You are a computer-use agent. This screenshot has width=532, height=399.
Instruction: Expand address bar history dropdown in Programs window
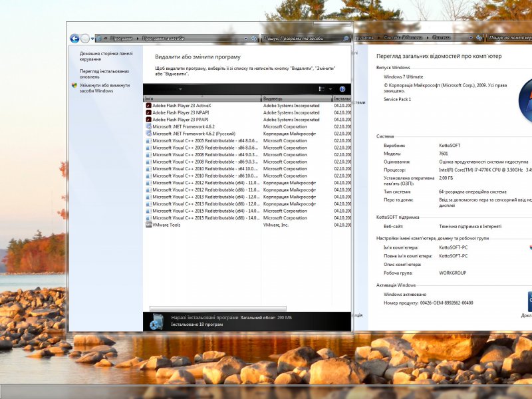(x=246, y=39)
